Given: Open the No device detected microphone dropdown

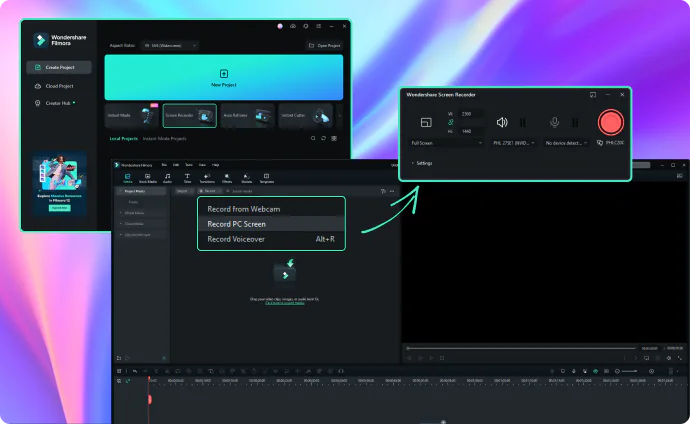Looking at the screenshot, I should click(566, 143).
